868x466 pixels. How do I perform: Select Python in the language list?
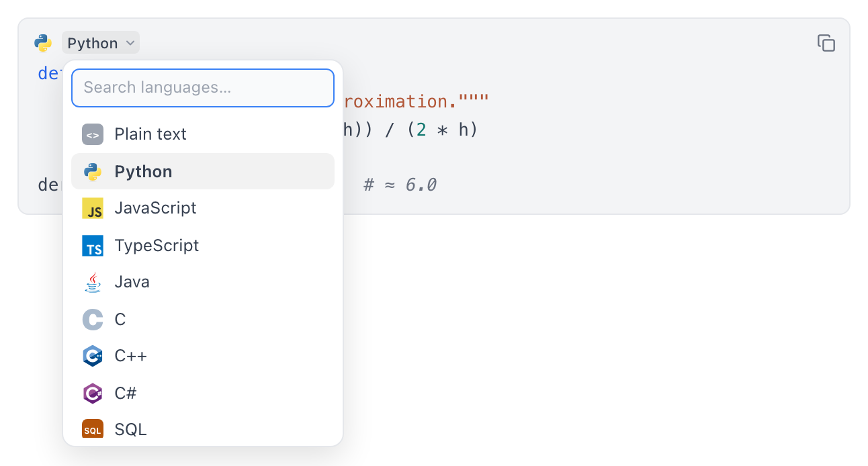tap(203, 171)
